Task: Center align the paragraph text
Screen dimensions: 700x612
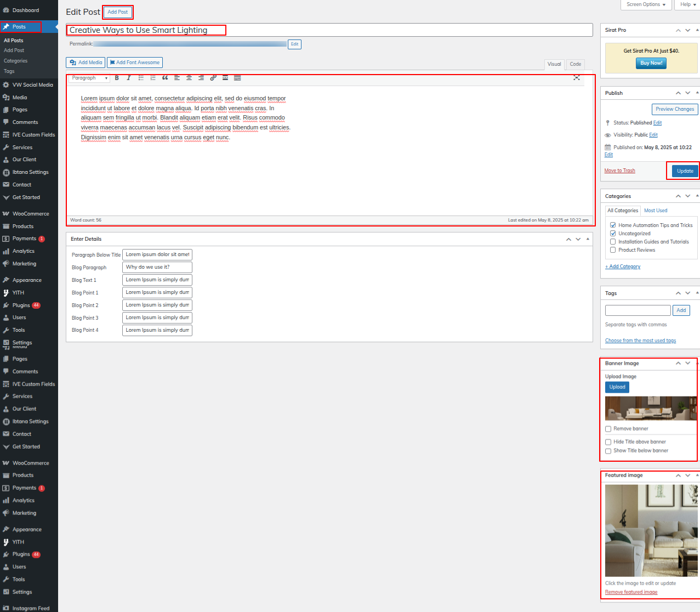Action: pyautogui.click(x=189, y=78)
